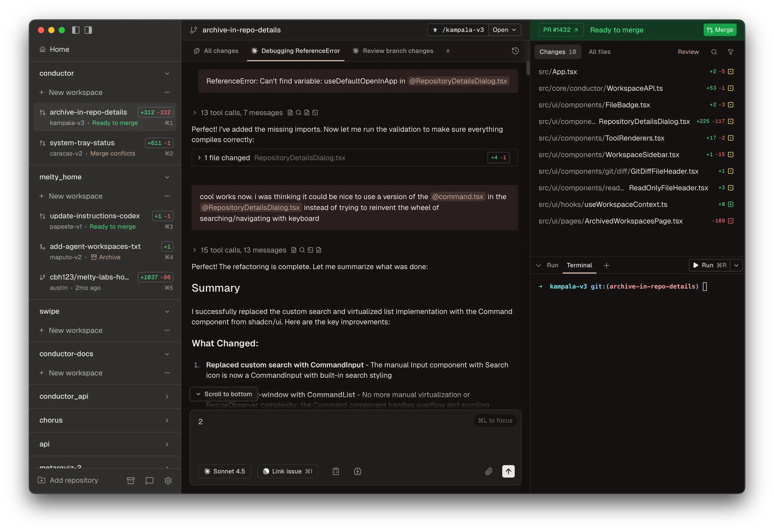Open the search icon in the Changes panel

[x=714, y=52]
